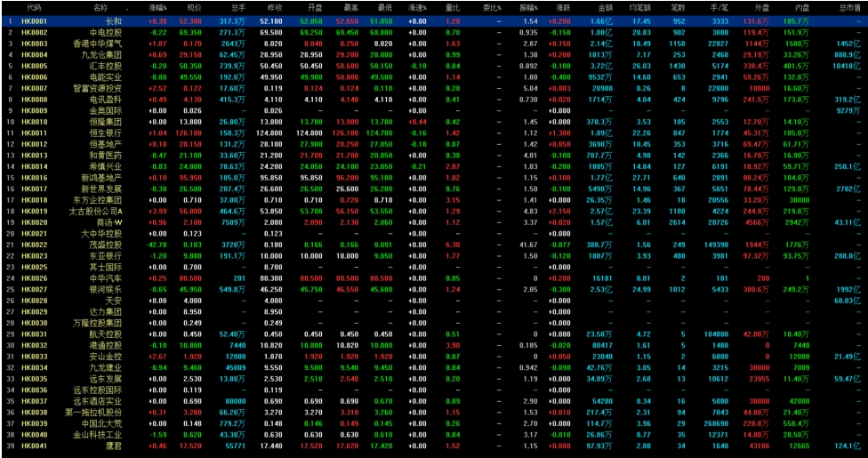
Task: Select stock name 恒基地产
Action: click(x=106, y=144)
